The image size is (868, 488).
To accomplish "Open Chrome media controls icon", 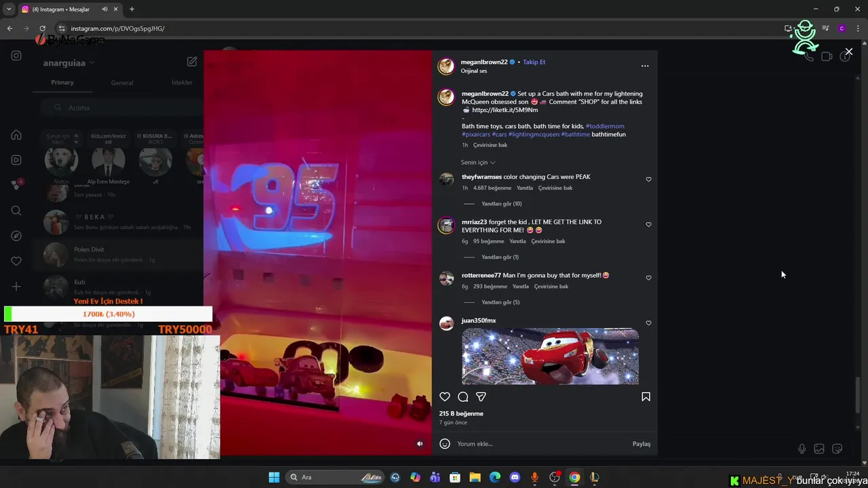I will point(825,28).
